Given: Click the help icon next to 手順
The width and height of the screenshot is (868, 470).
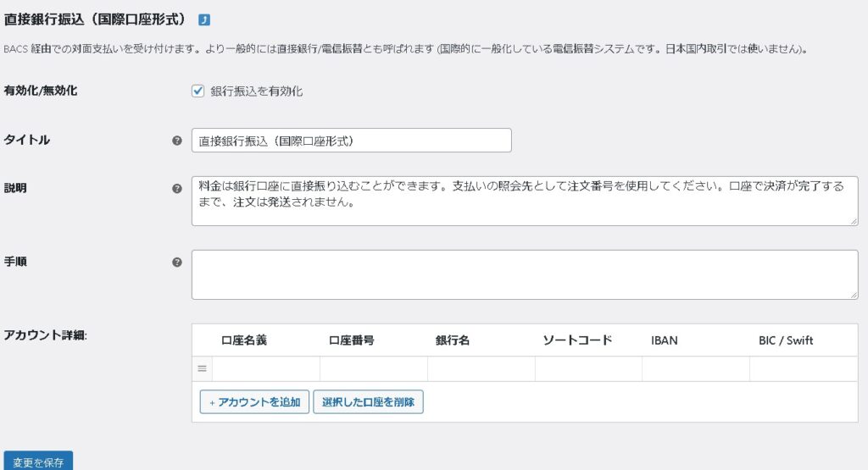Looking at the screenshot, I should point(176,263).
